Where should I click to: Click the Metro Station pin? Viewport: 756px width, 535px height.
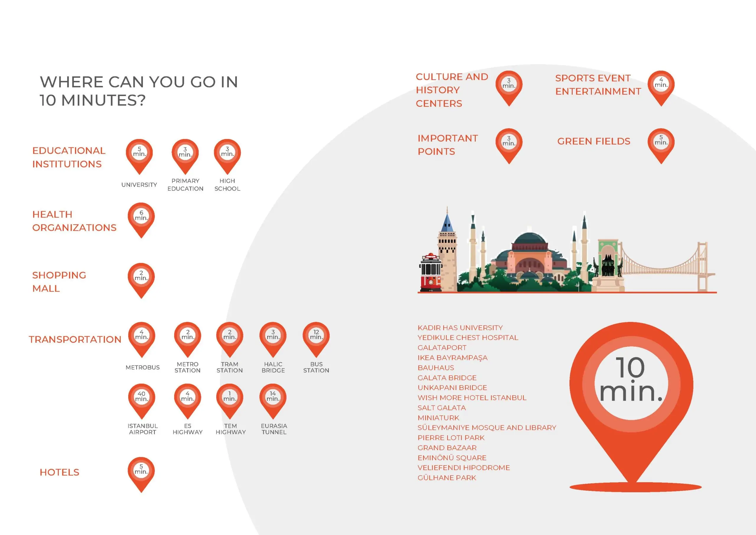[x=188, y=340]
